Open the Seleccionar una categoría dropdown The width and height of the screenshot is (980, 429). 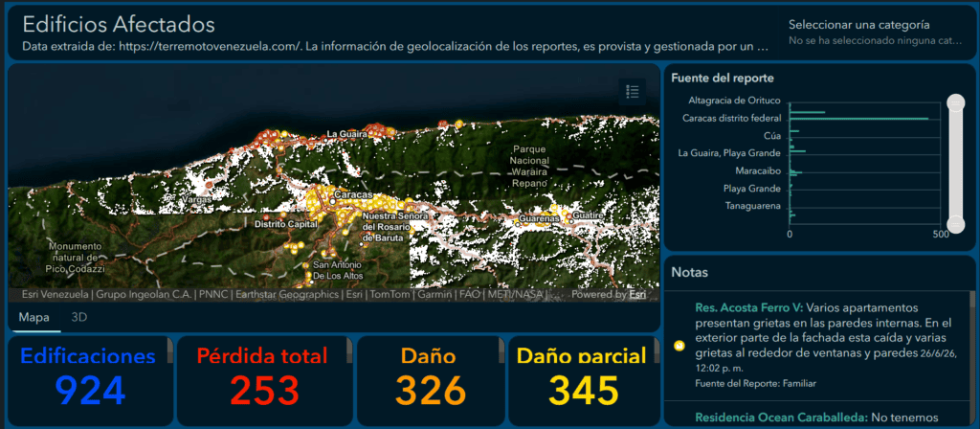pos(877,33)
